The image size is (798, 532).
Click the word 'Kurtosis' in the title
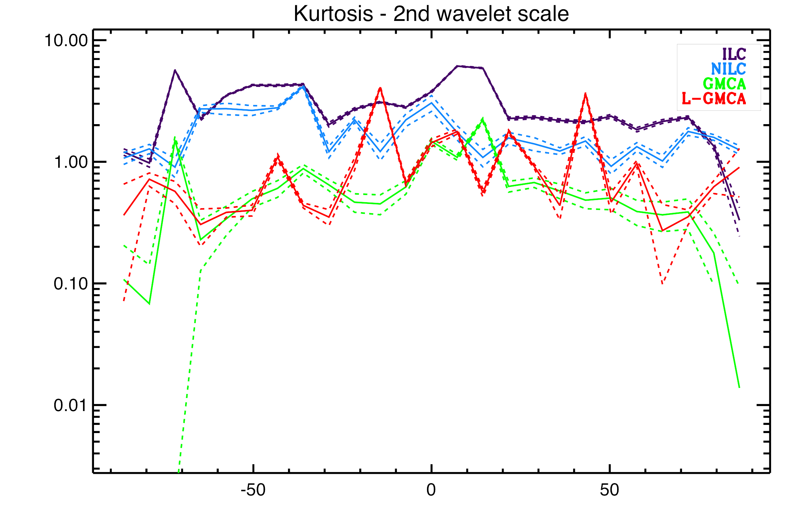click(x=333, y=14)
